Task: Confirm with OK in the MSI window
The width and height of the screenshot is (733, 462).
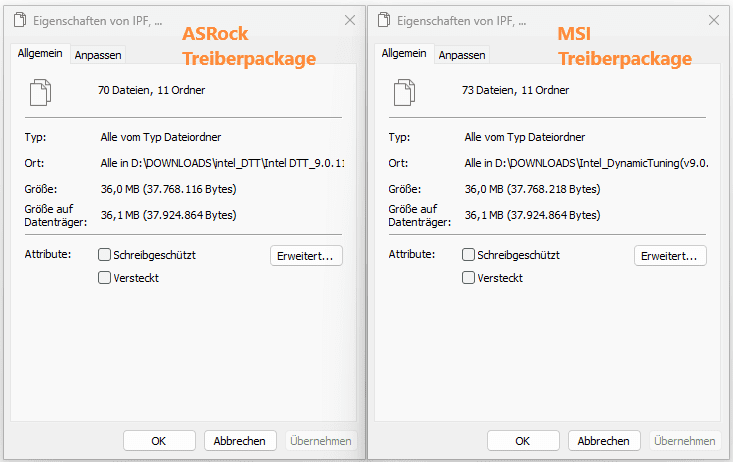Action: [x=523, y=440]
